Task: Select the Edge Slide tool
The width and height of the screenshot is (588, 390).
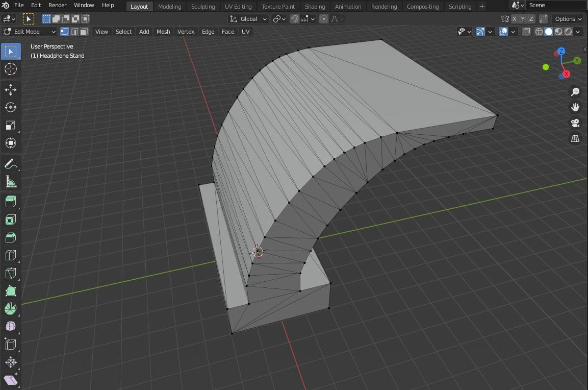Action: tap(11, 344)
